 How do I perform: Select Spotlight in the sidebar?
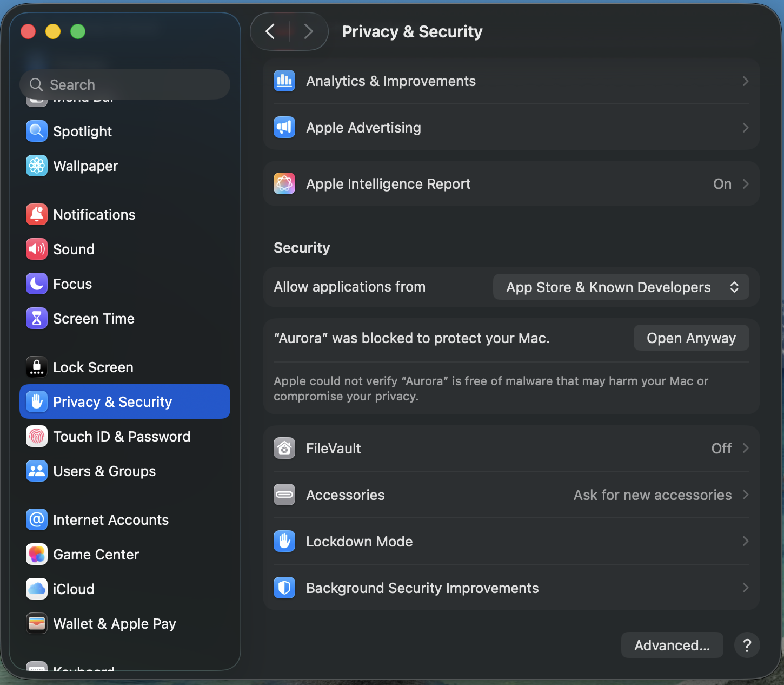[x=125, y=131]
